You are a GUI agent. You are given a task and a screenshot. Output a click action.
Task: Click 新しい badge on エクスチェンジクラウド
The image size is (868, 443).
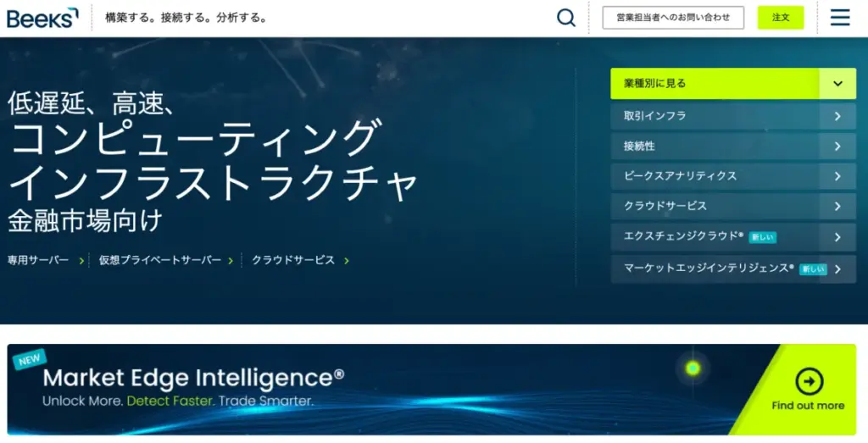pyautogui.click(x=762, y=237)
